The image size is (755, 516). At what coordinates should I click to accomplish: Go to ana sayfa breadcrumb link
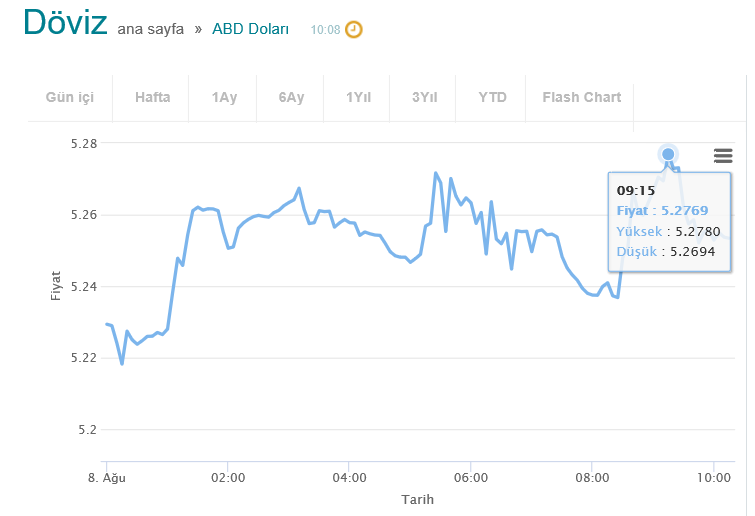click(x=151, y=30)
